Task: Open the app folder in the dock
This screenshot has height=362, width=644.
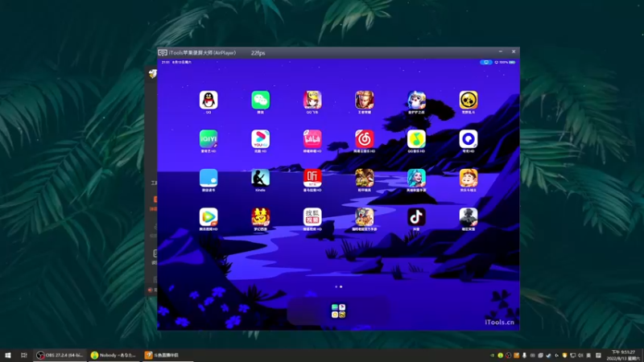Action: tap(338, 311)
